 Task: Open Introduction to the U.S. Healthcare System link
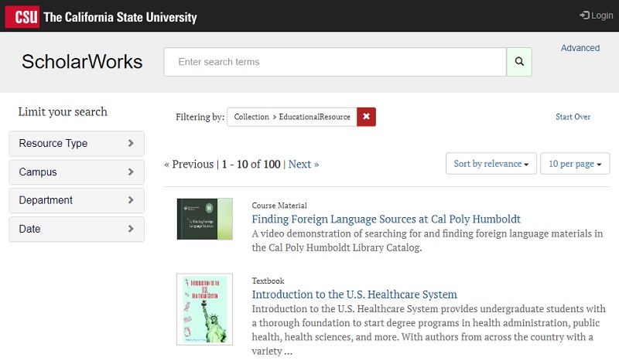tap(354, 294)
